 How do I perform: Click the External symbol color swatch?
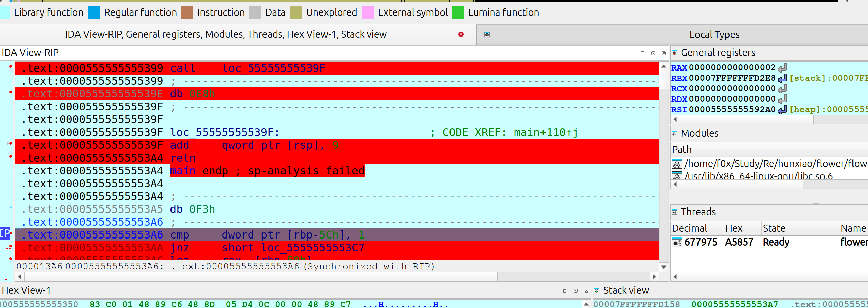pyautogui.click(x=368, y=12)
